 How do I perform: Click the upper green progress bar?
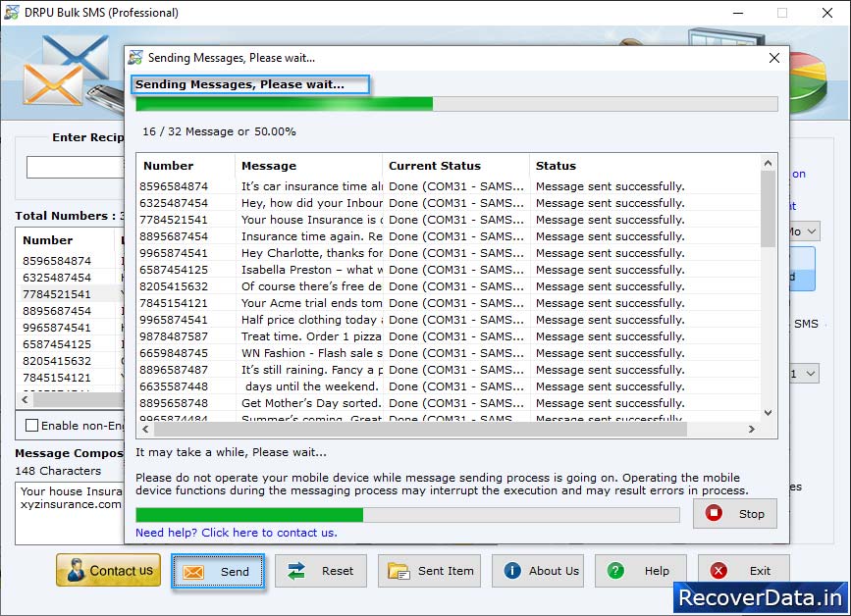coord(456,104)
